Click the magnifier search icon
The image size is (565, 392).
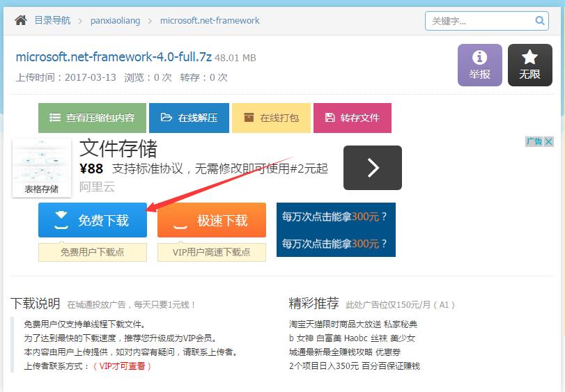point(539,20)
